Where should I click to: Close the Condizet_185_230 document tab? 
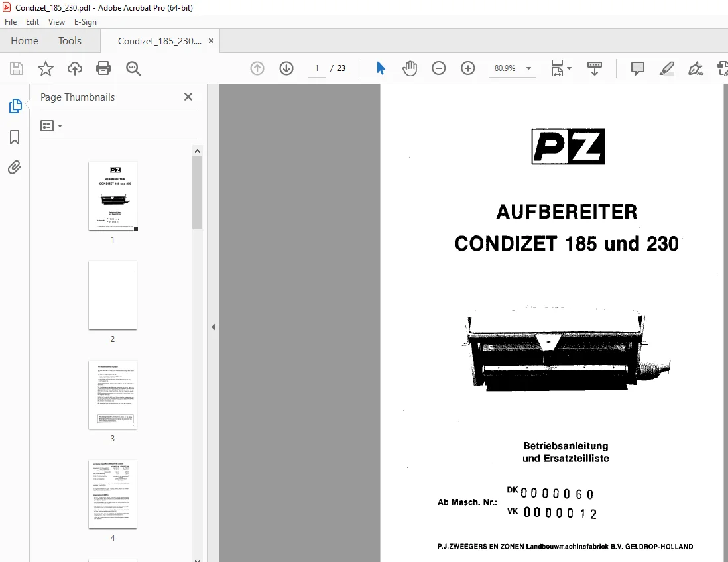pos(212,41)
